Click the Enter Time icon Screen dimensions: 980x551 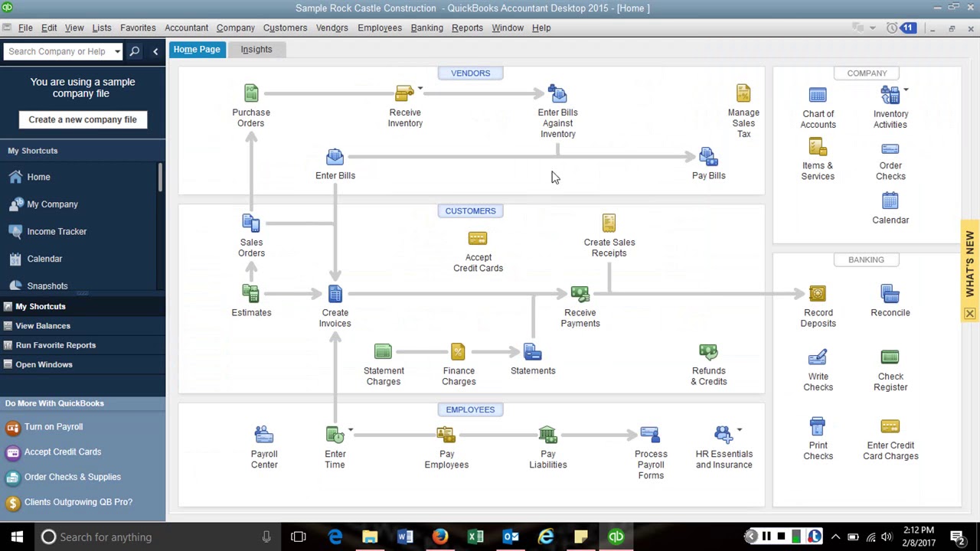click(335, 435)
